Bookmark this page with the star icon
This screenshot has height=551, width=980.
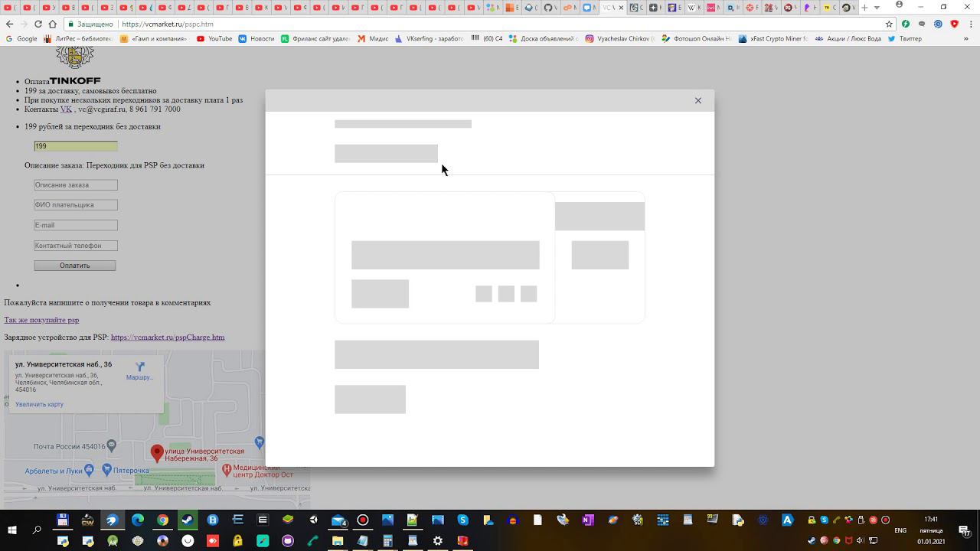coord(889,24)
